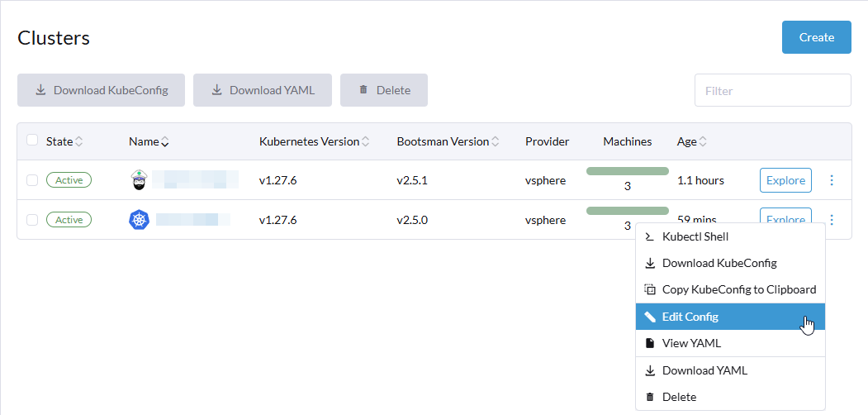The width and height of the screenshot is (868, 415).
Task: Click the file icon beside View YAML
Action: click(649, 343)
